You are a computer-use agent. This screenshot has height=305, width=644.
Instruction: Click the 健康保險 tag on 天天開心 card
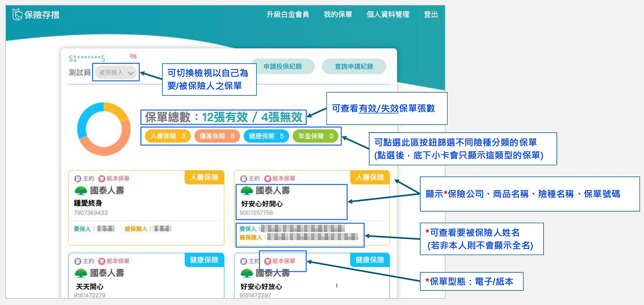(x=204, y=260)
